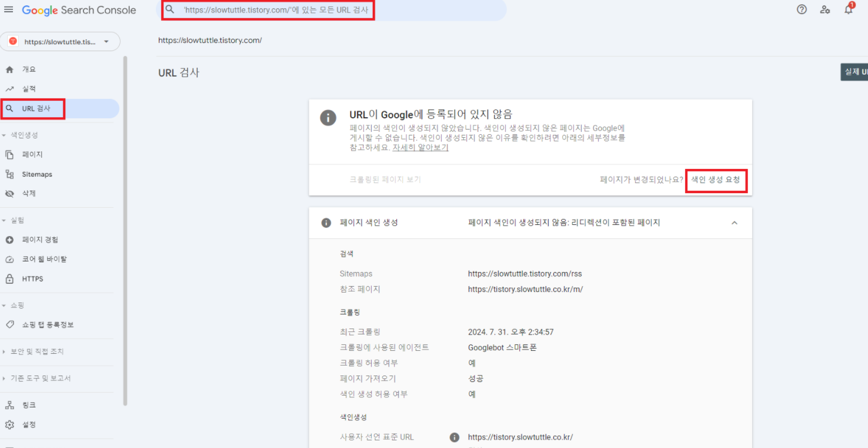
Task: Open the 자세히 알아보기 link
Action: tap(420, 148)
